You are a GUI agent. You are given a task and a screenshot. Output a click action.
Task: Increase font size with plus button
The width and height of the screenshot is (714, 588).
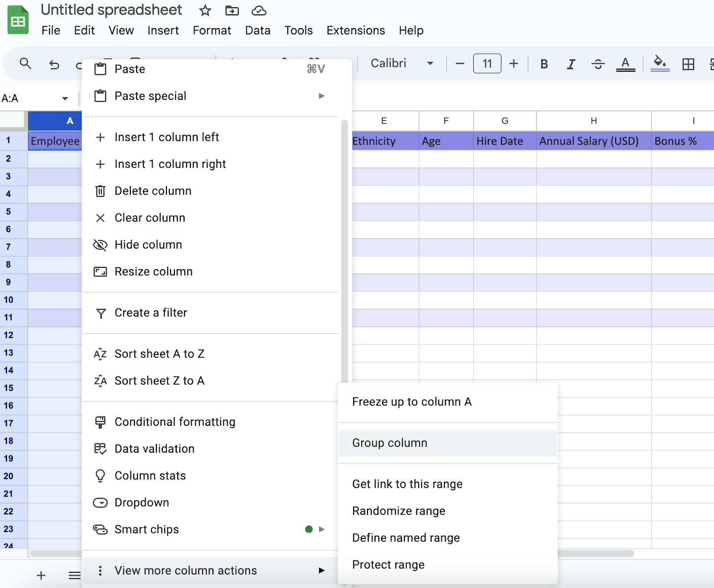[514, 63]
